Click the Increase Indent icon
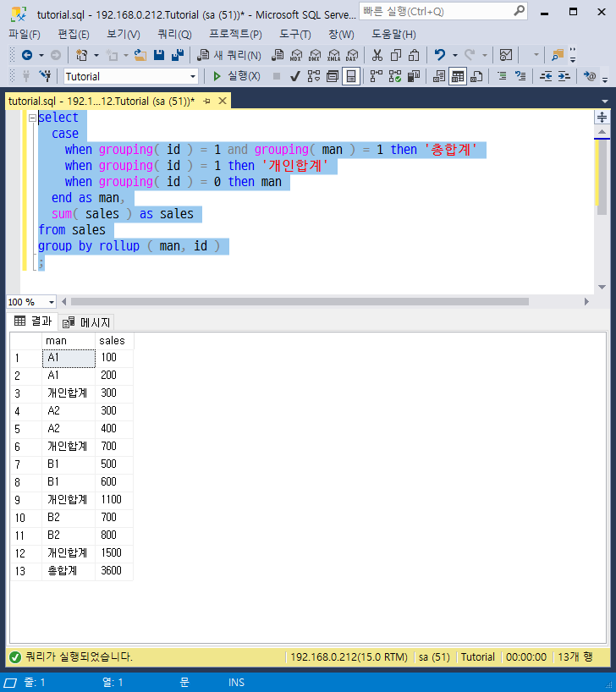 564,76
